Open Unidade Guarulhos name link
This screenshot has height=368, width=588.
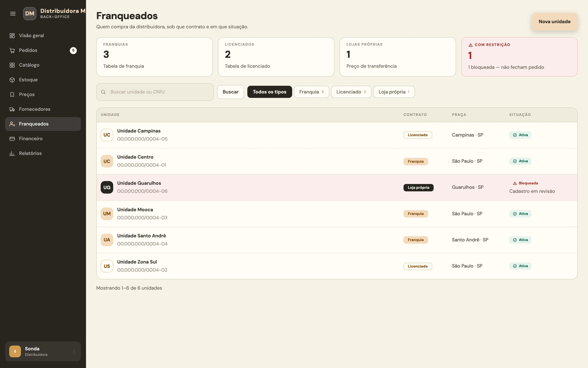pyautogui.click(x=139, y=183)
